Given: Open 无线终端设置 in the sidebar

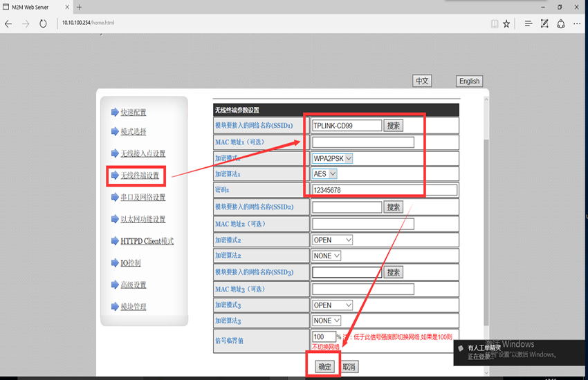Looking at the screenshot, I should pyautogui.click(x=140, y=175).
